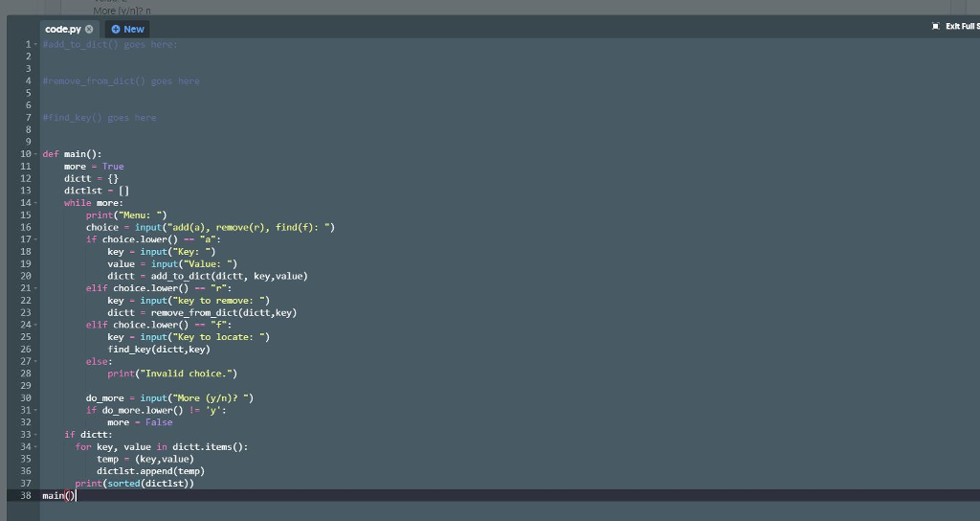Click line number 20 in the gutter
The image size is (980, 521).
(26, 276)
